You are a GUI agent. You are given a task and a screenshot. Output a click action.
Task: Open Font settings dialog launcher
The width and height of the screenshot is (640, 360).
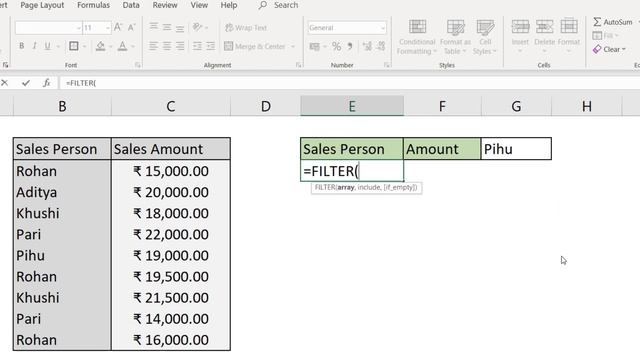tap(138, 65)
